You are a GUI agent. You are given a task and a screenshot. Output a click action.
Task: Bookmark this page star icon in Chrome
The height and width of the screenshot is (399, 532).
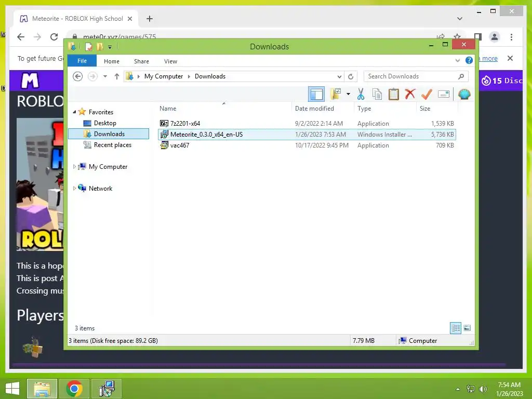[457, 37]
